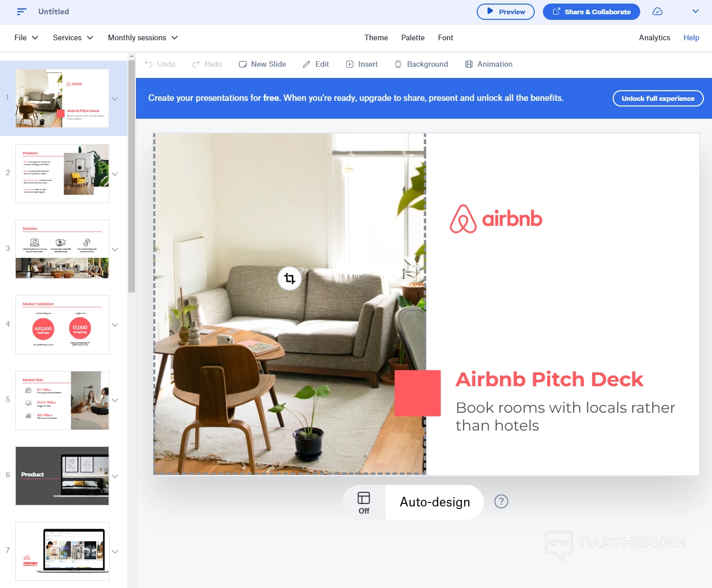Image resolution: width=712 pixels, height=588 pixels.
Task: Open the help question mark icon
Action: [501, 501]
